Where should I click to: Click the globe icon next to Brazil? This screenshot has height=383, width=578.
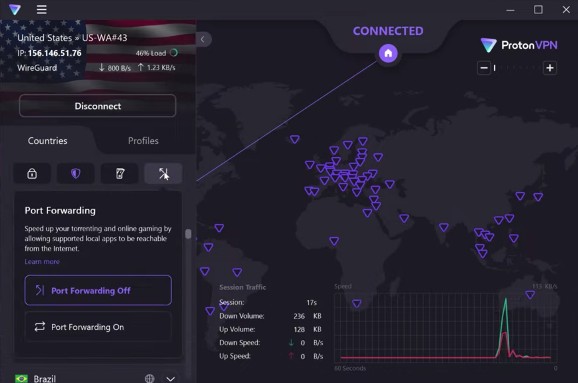click(150, 379)
